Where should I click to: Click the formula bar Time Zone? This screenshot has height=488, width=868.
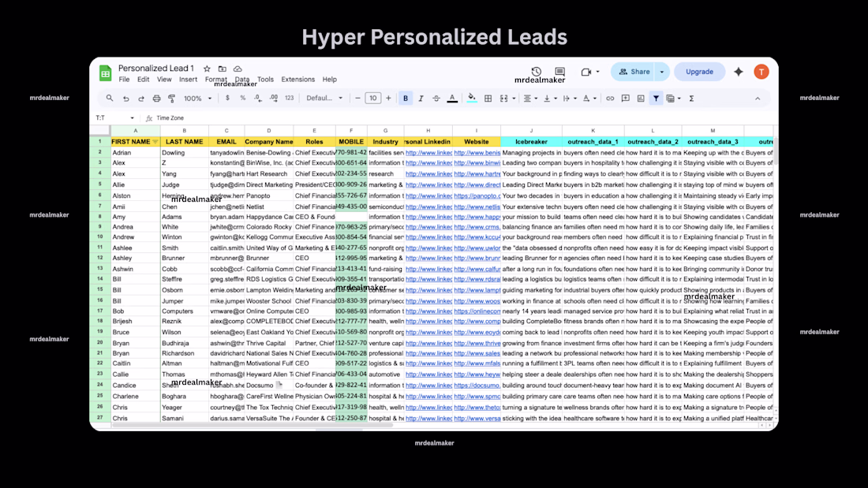tap(170, 117)
